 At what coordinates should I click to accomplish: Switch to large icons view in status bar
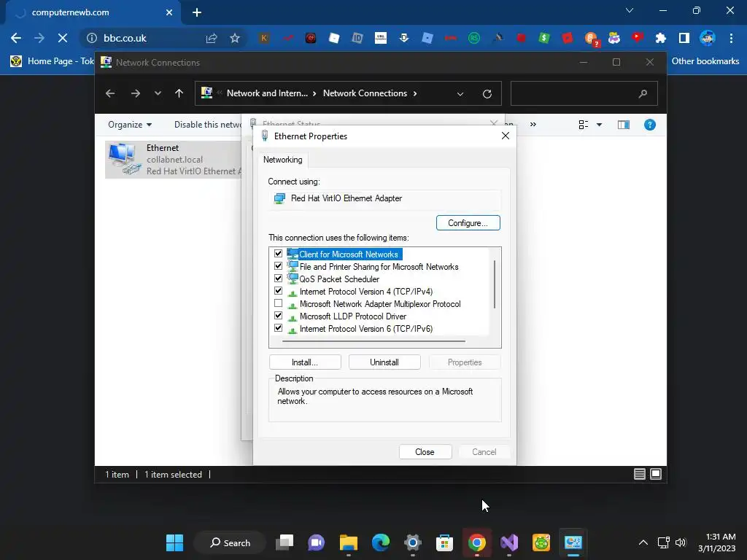pyautogui.click(x=656, y=474)
